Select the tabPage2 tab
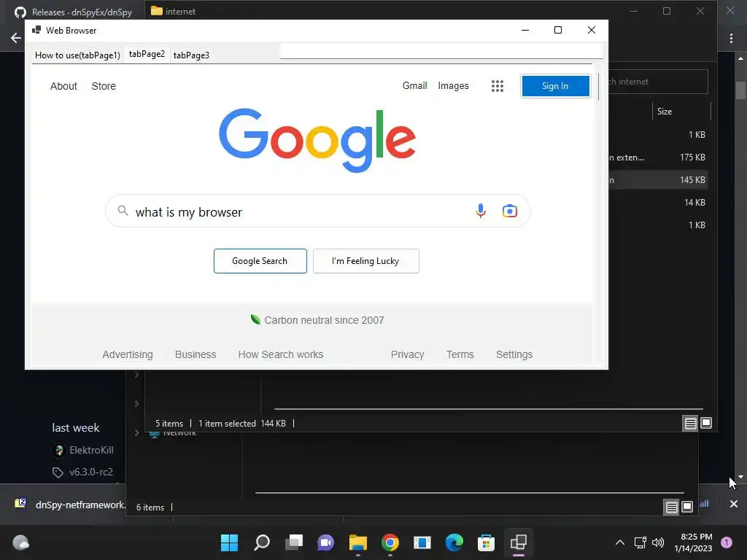This screenshot has height=560, width=747. (x=147, y=54)
